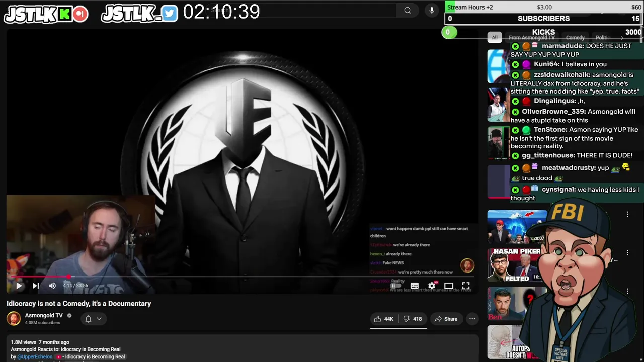Open options menu for the Hasan Piker video

point(627,253)
